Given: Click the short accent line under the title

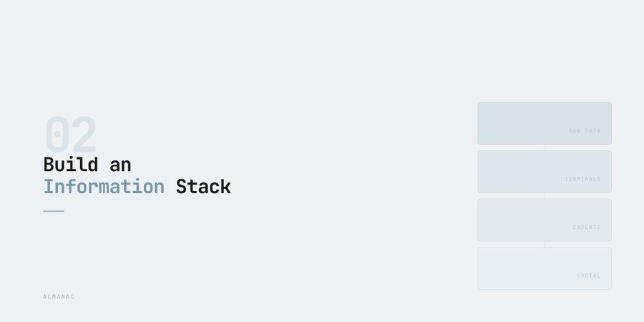Looking at the screenshot, I should [x=54, y=211].
